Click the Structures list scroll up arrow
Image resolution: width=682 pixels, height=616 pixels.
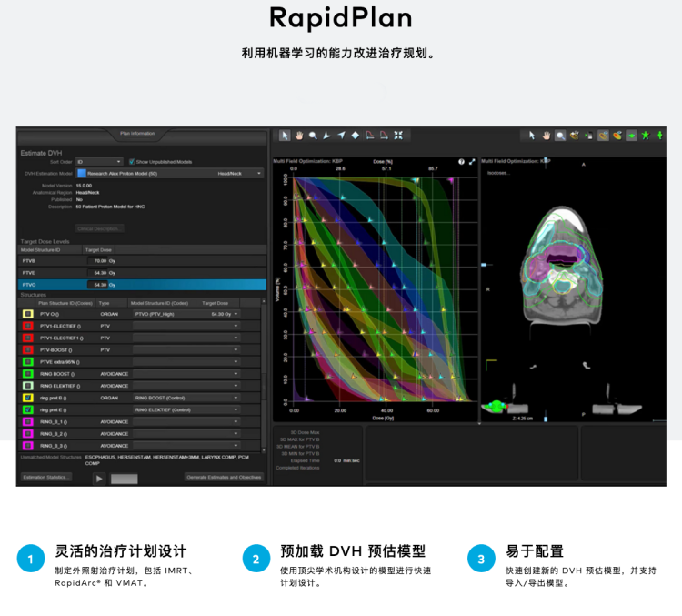(x=264, y=301)
